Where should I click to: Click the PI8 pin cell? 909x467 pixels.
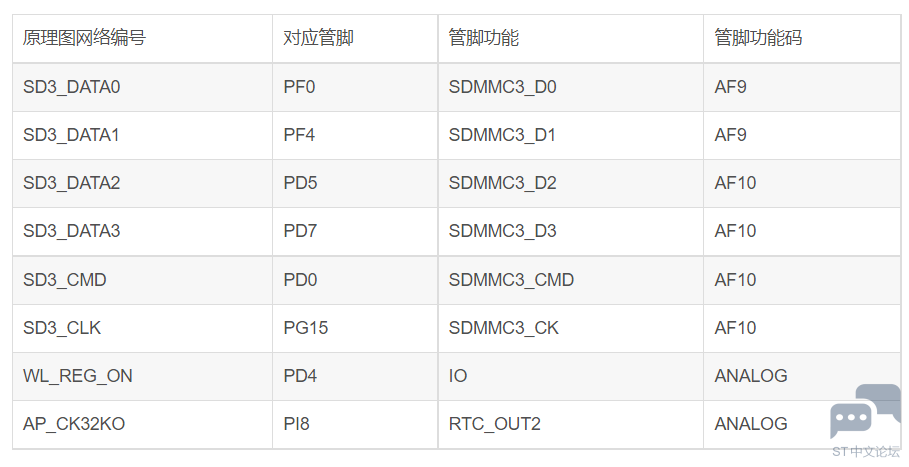[x=355, y=424]
